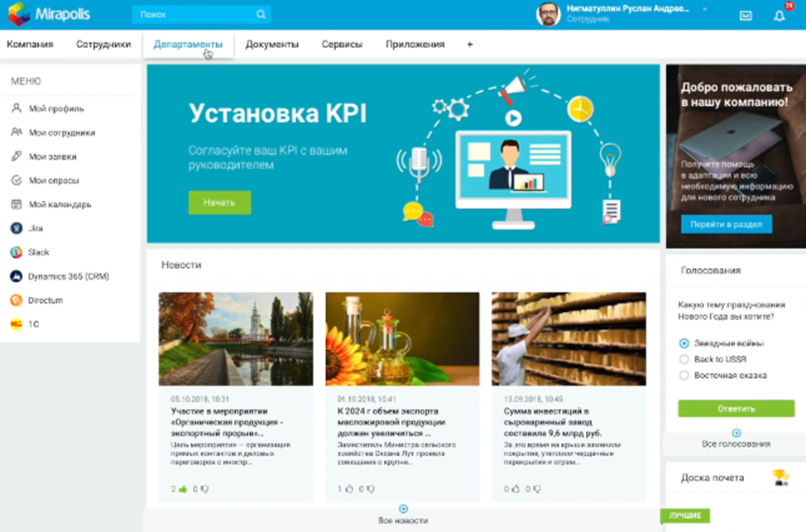Open news title Сумма инвестиций в сыроваренный завод
This screenshot has height=532, width=806.
553,422
